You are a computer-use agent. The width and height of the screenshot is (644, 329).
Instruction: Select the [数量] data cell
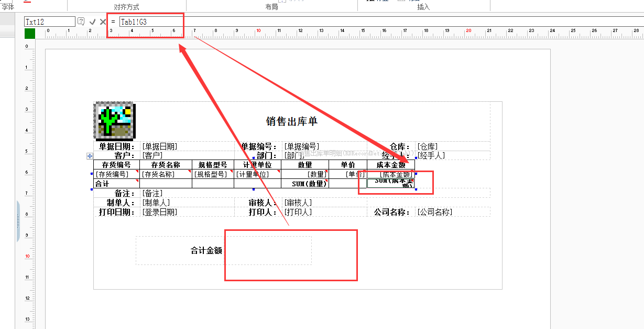304,174
